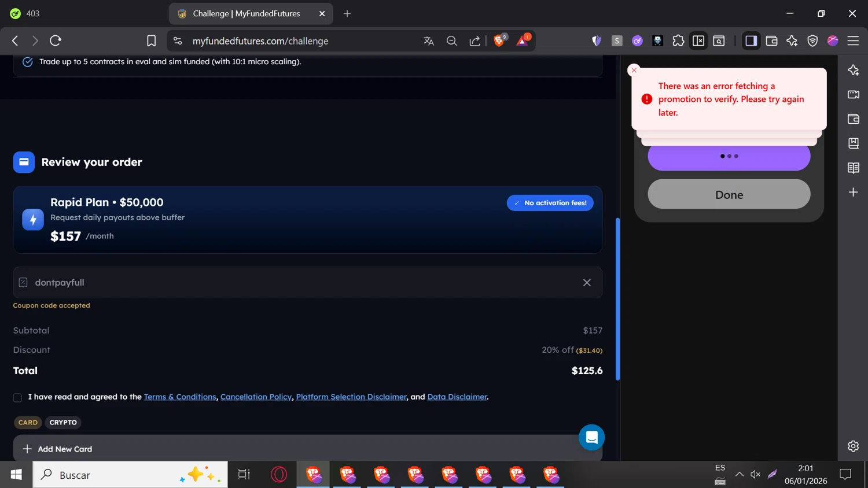Open Brave Wallet in toolbar

click(x=771, y=40)
